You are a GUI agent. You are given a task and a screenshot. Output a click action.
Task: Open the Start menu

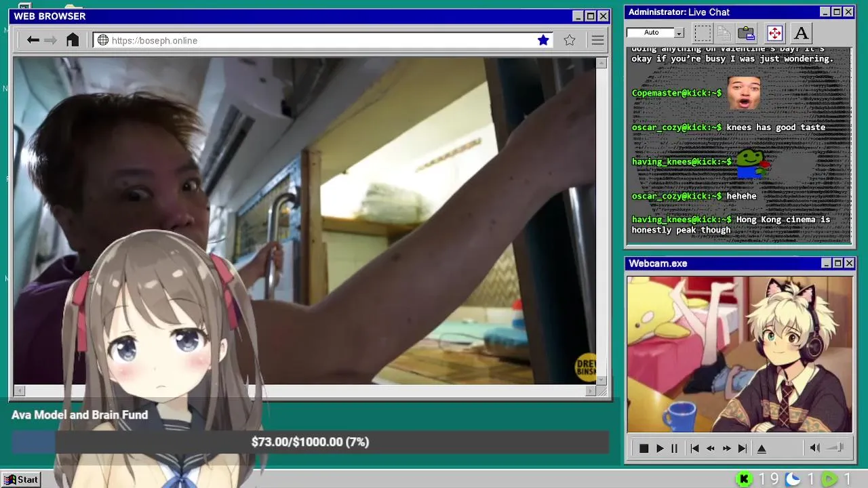21,479
